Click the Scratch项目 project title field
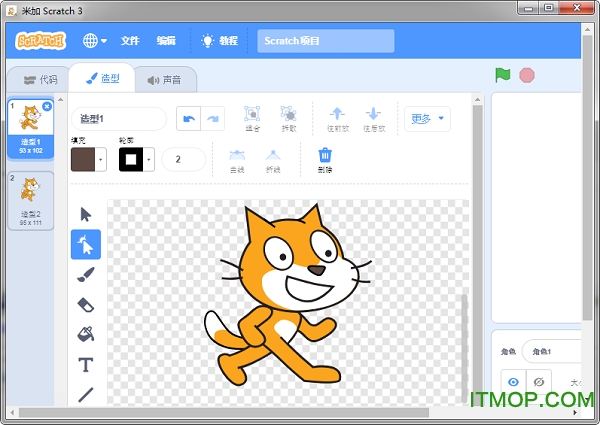The height and width of the screenshot is (425, 600). tap(326, 41)
